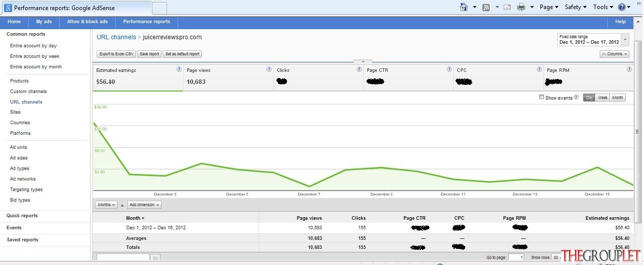Click the Print toolbar icon
The height and width of the screenshot is (265, 644).
[x=521, y=7]
